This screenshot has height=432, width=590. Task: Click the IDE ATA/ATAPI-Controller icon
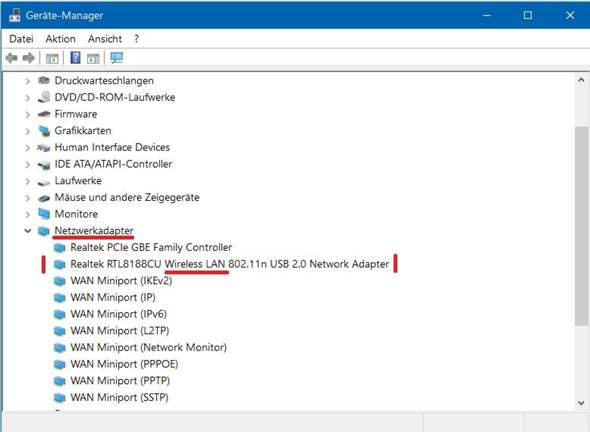click(x=44, y=164)
